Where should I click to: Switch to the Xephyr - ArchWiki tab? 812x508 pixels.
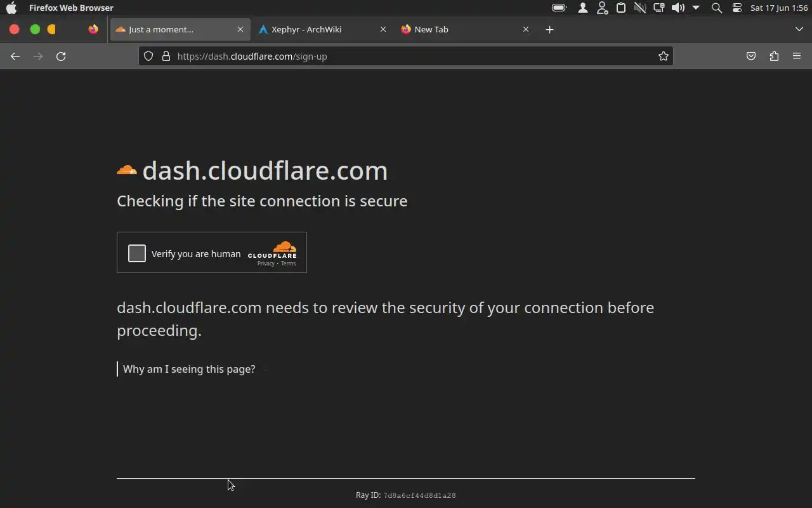323,29
